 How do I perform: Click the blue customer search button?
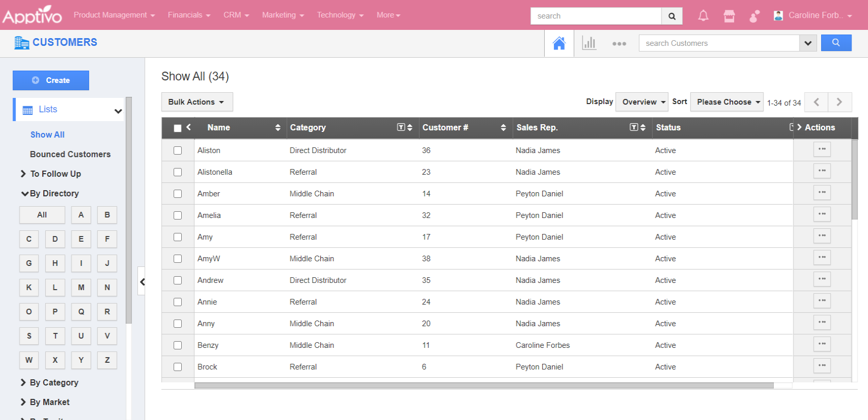[836, 43]
